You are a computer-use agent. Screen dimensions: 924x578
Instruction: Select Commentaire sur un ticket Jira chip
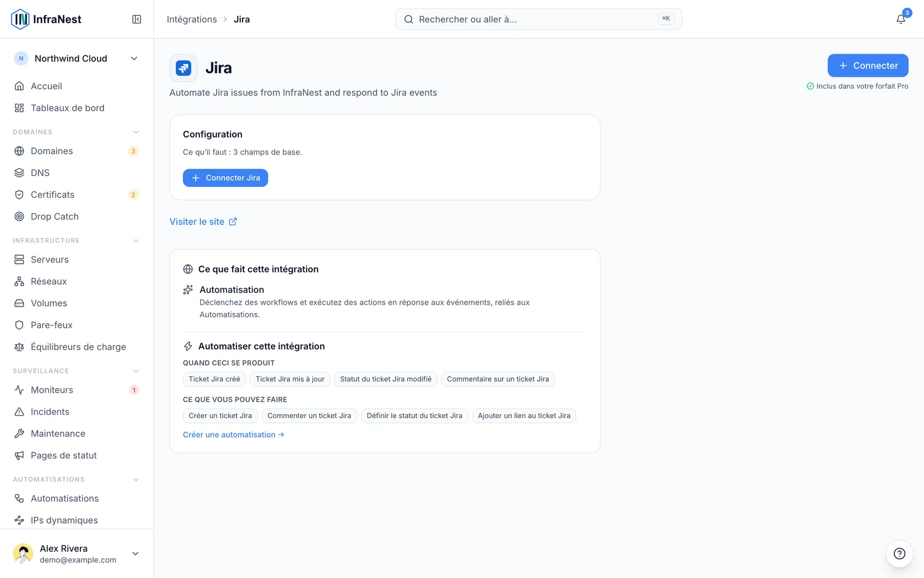point(498,379)
